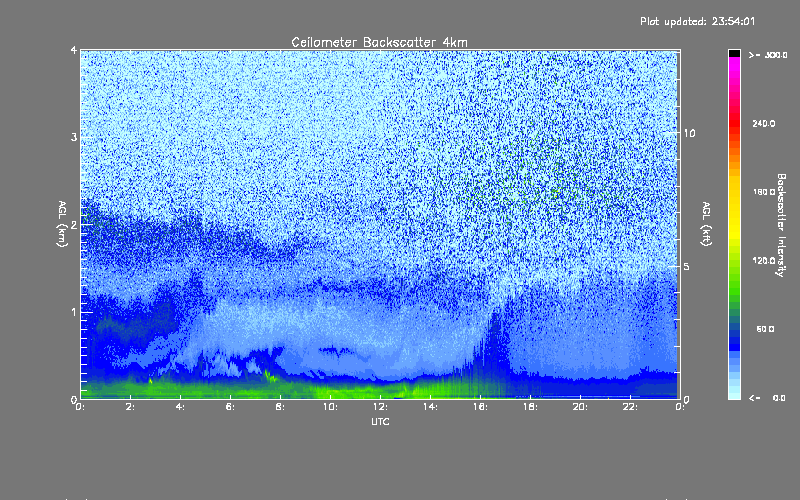Screen dimensions: 800x500
Task: Click the '10' kft tick label on right axis
Action: coord(689,133)
